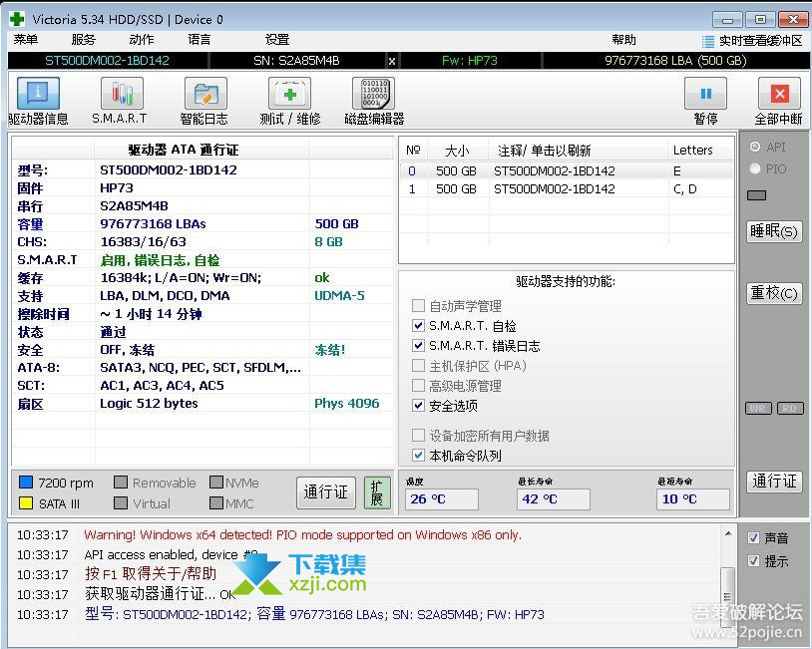The image size is (812, 649).
Task: Click the ST500DM002-1BD142 model in the black bar
Action: [x=107, y=61]
